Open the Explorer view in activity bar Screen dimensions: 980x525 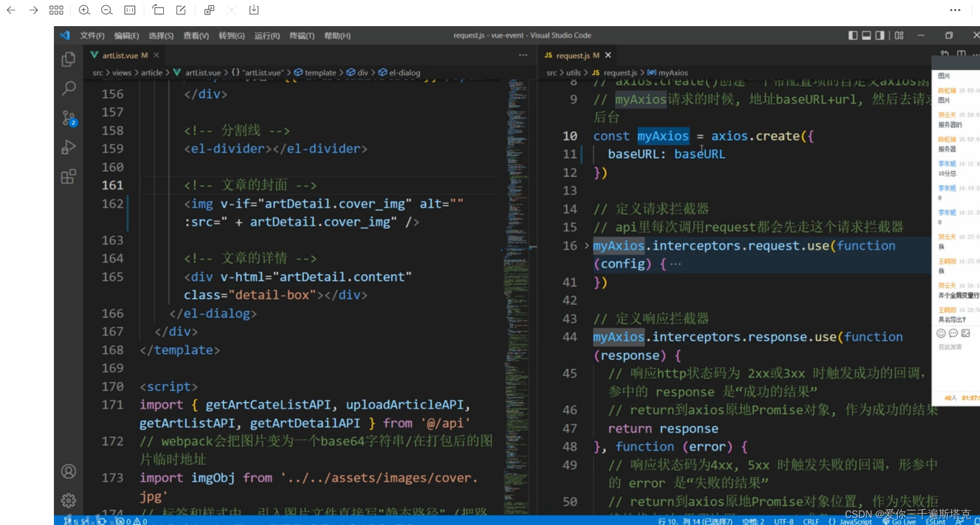coord(69,59)
